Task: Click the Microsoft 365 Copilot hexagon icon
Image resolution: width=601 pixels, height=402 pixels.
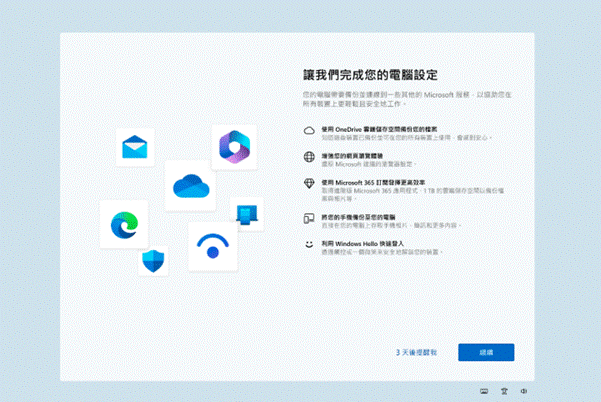Action: [234, 147]
